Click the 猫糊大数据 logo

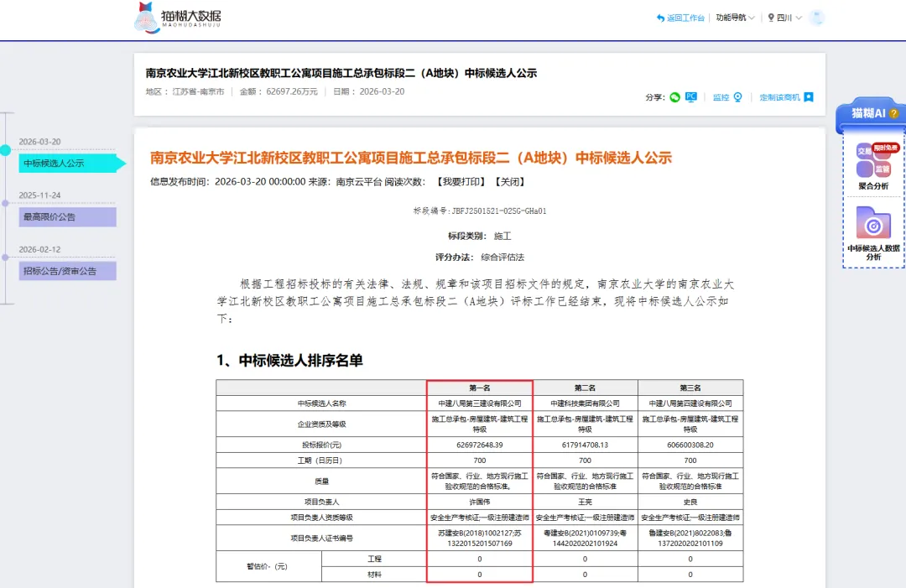(177, 18)
